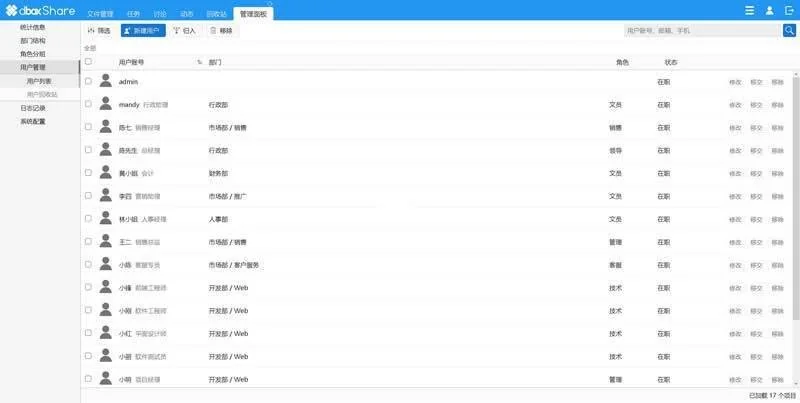
Task: Toggle the select-all checkbox in table header
Action: tap(88, 62)
